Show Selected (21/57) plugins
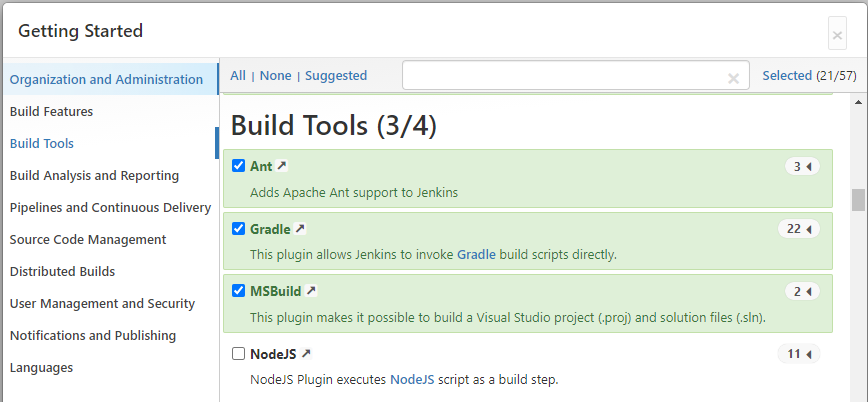The height and width of the screenshot is (402, 868). coord(809,75)
